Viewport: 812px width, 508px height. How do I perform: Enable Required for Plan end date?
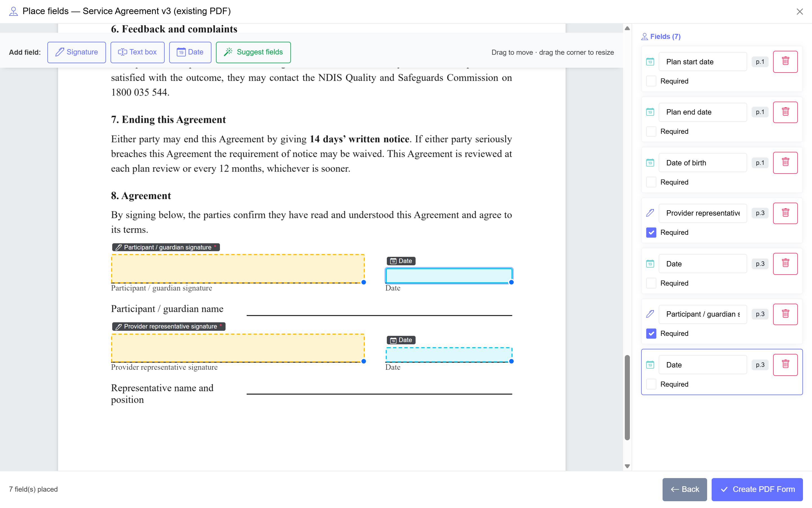point(651,131)
